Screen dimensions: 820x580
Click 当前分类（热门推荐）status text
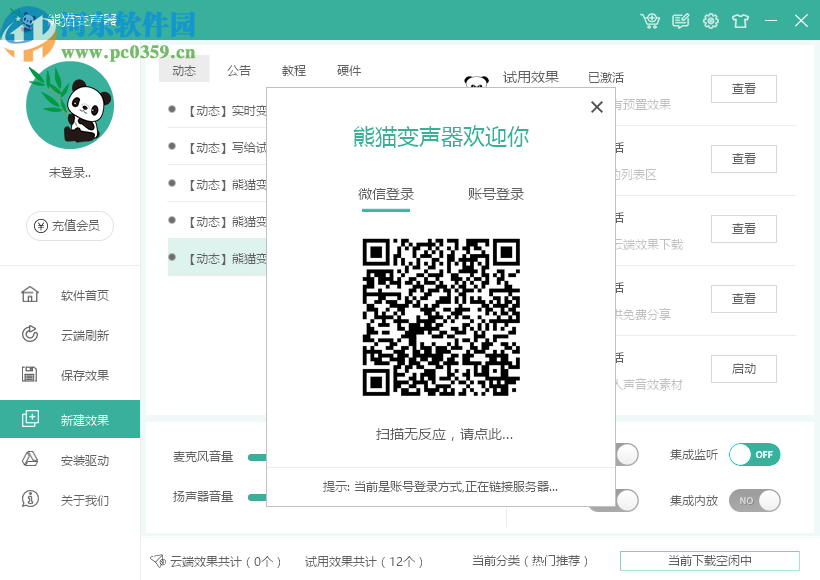[x=530, y=561]
